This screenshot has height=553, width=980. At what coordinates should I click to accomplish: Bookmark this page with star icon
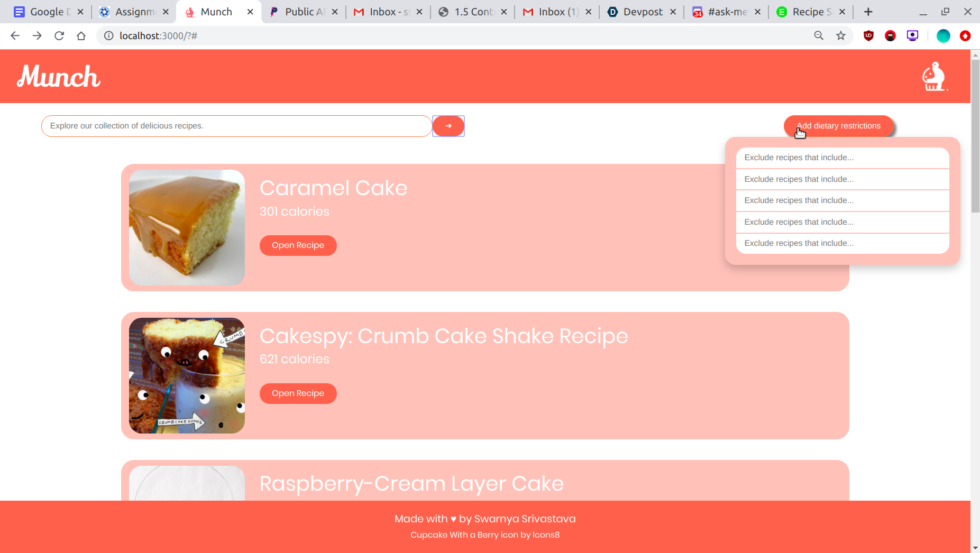pos(841,36)
